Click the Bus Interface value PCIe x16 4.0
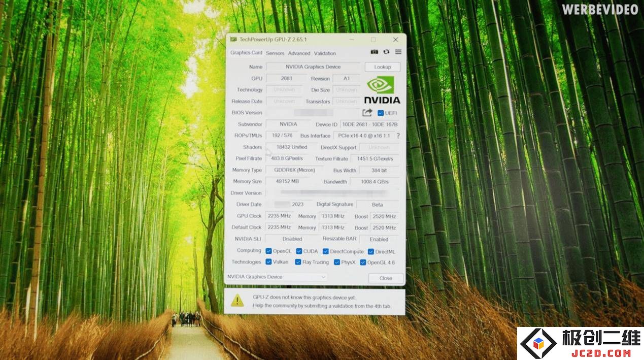Screen dimensions: 644x360 (x=363, y=136)
